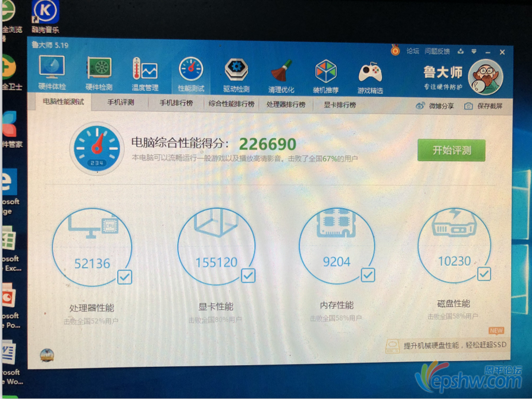Viewport: 532px width, 399px height.
Task: Click the processor score circle showing 52136
Action: pos(92,247)
